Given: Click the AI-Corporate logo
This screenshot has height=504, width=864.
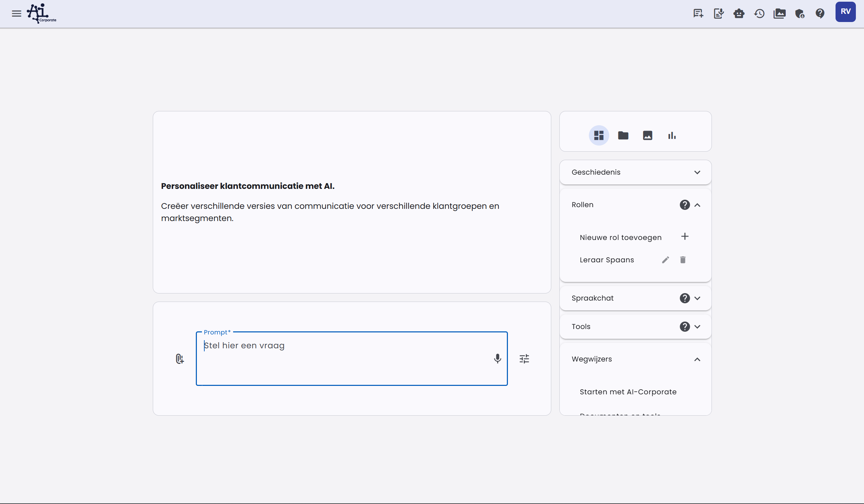Looking at the screenshot, I should click(x=41, y=13).
